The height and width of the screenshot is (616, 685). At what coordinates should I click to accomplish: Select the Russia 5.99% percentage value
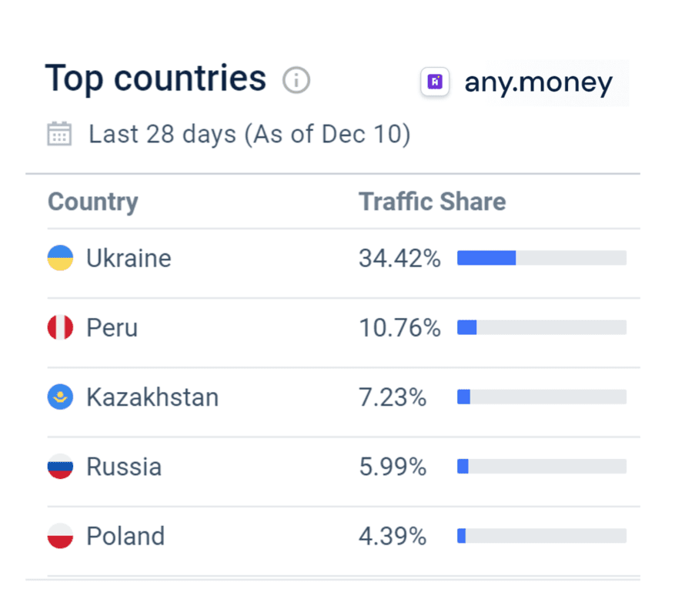[393, 467]
